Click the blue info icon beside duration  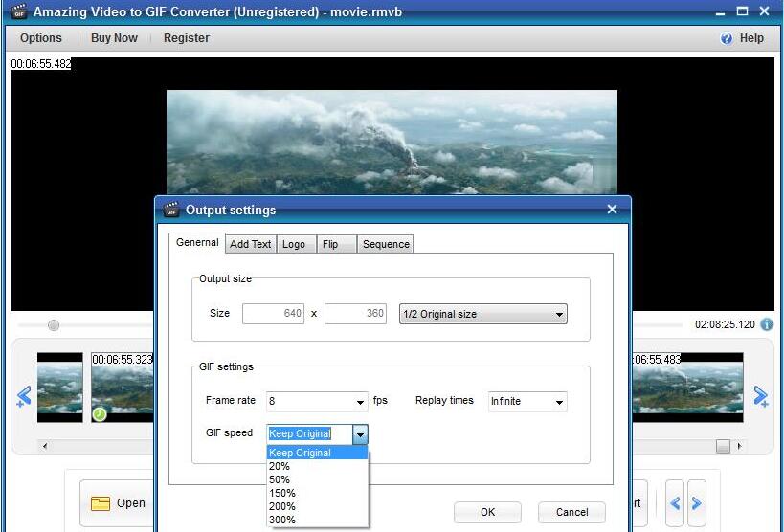767,324
